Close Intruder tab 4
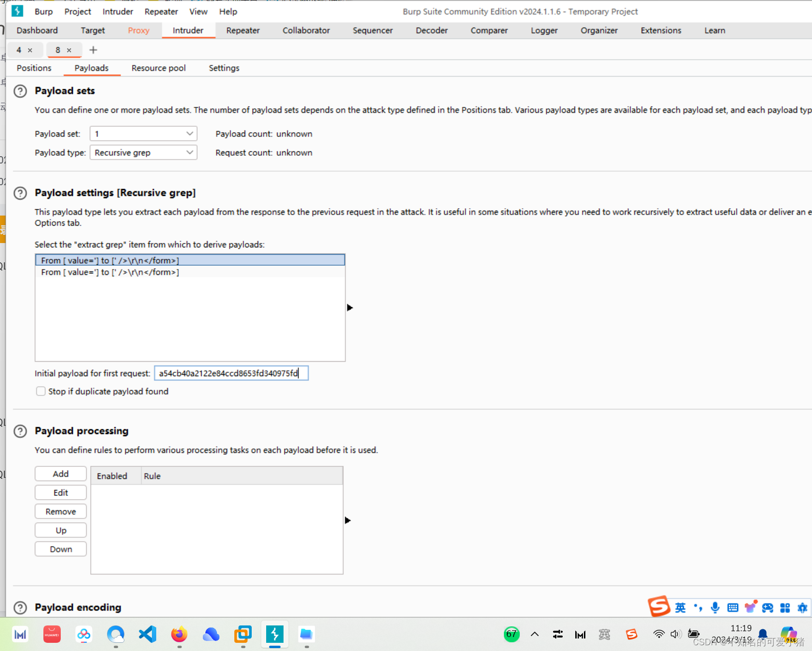This screenshot has height=651, width=812. pyautogui.click(x=30, y=50)
